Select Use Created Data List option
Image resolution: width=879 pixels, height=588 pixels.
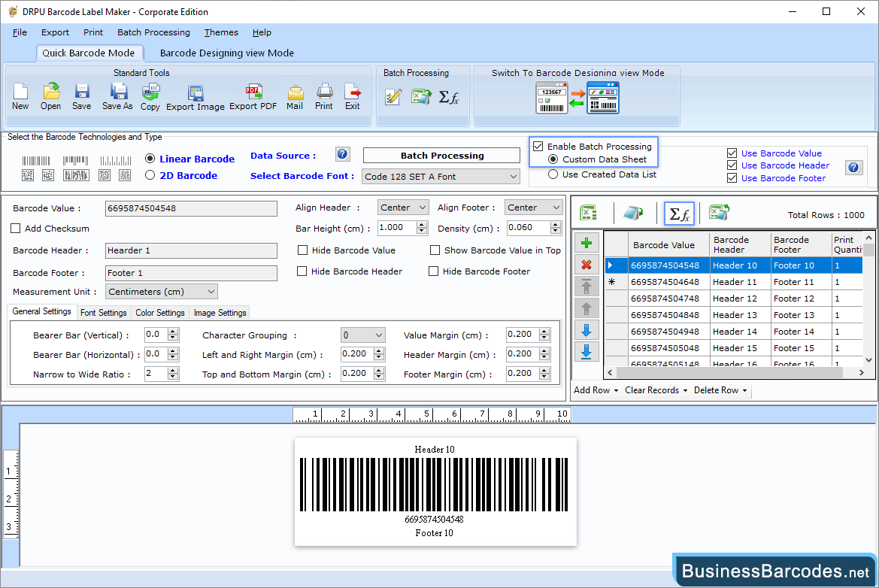click(553, 174)
